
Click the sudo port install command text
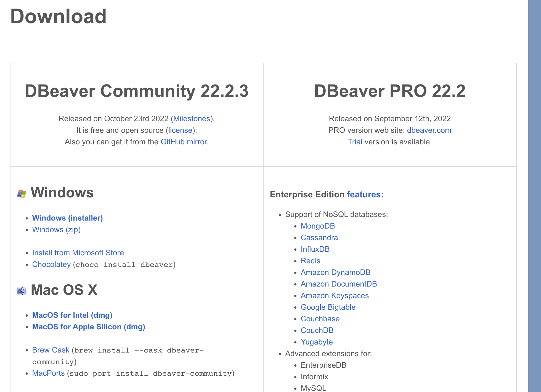[151, 374]
